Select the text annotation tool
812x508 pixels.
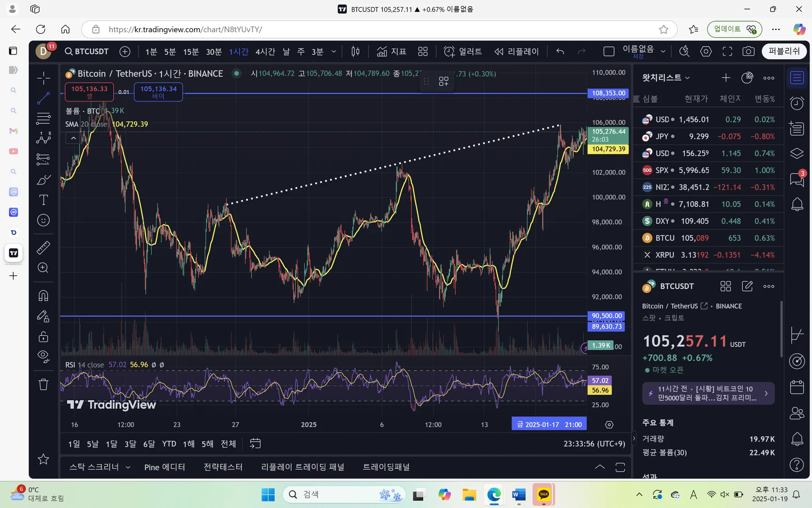coord(43,200)
